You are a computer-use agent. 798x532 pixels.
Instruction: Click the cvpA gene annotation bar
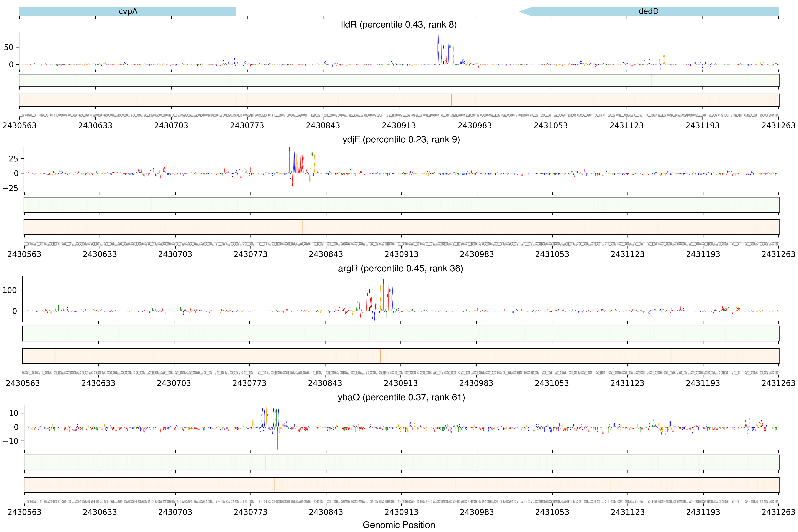click(128, 11)
